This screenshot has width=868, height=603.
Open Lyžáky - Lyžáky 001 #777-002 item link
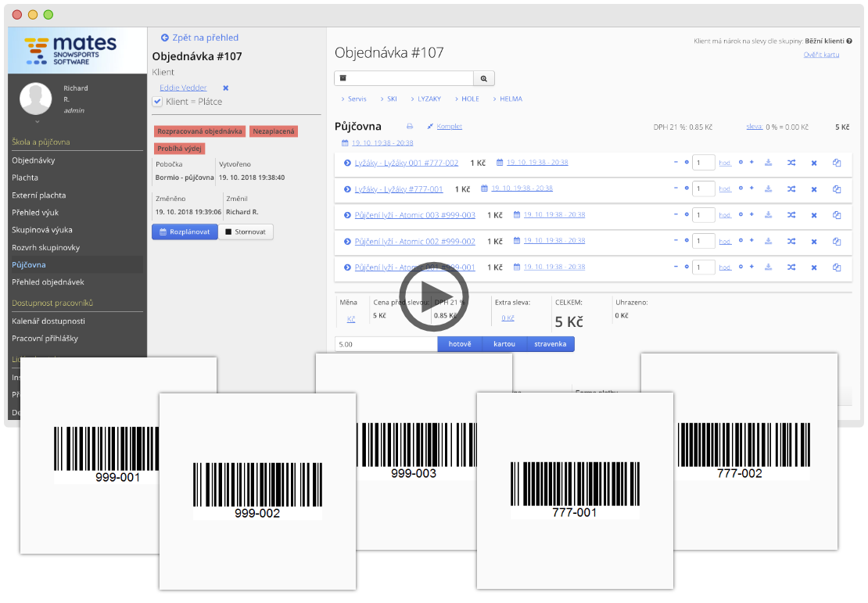(x=407, y=163)
